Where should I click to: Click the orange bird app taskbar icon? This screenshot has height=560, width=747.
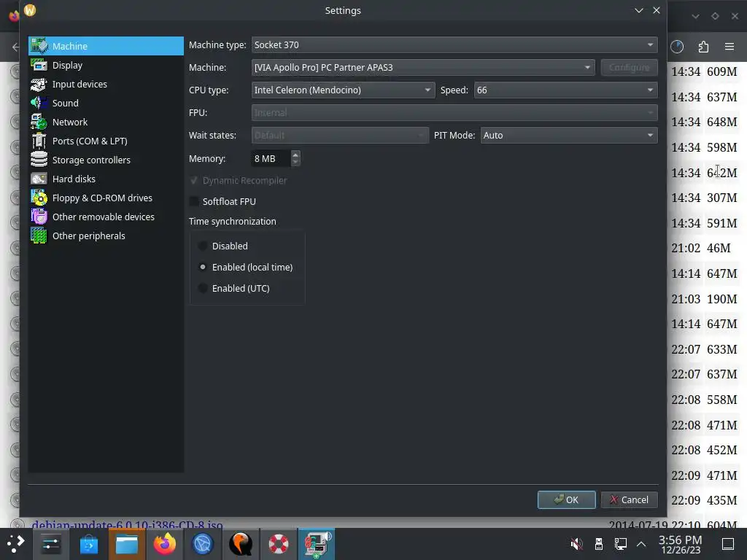(x=241, y=544)
